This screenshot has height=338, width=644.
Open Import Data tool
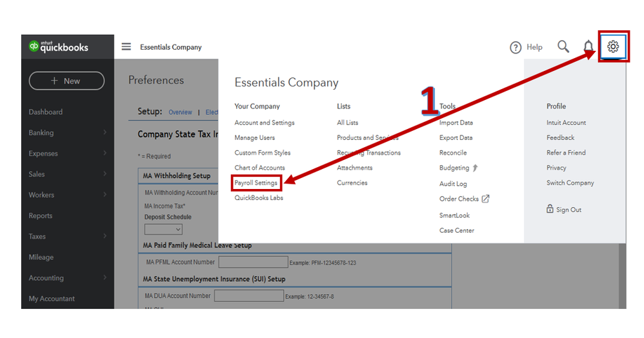[456, 123]
